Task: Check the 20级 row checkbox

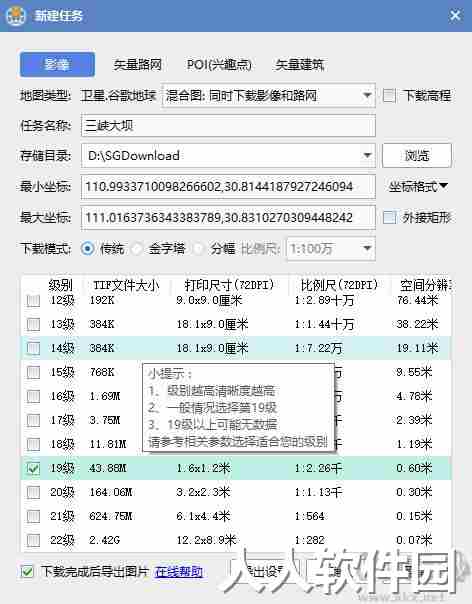Action: 33,492
